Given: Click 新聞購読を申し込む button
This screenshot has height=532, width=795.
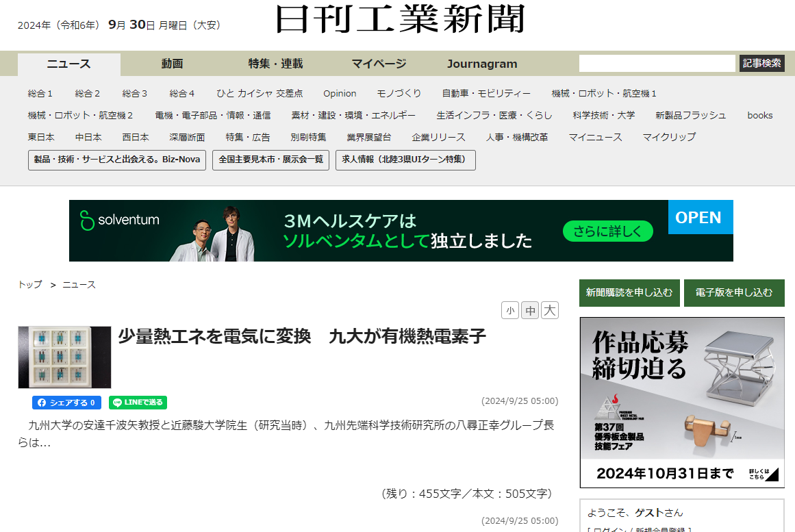Looking at the screenshot, I should pyautogui.click(x=629, y=293).
